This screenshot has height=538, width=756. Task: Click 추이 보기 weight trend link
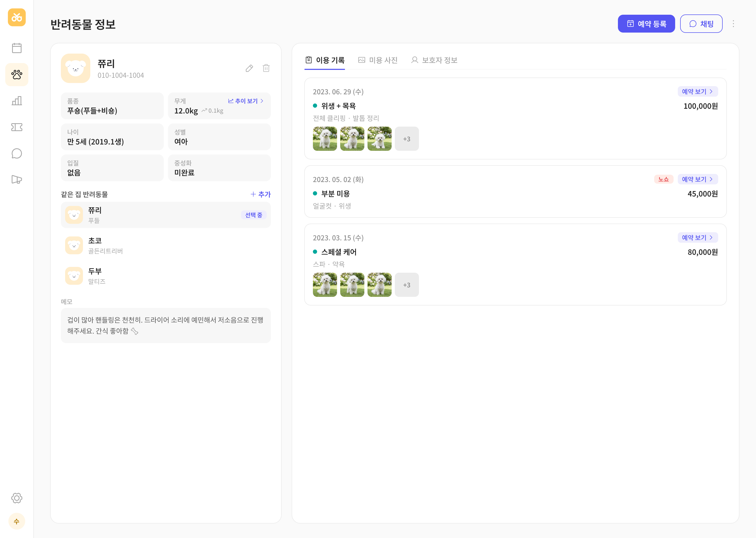[246, 101]
